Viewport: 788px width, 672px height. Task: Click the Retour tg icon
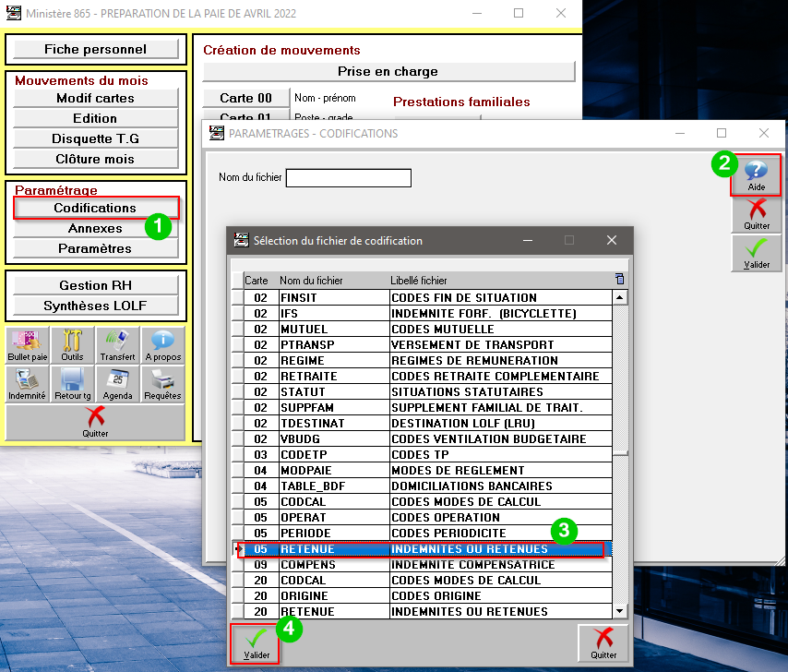[73, 384]
